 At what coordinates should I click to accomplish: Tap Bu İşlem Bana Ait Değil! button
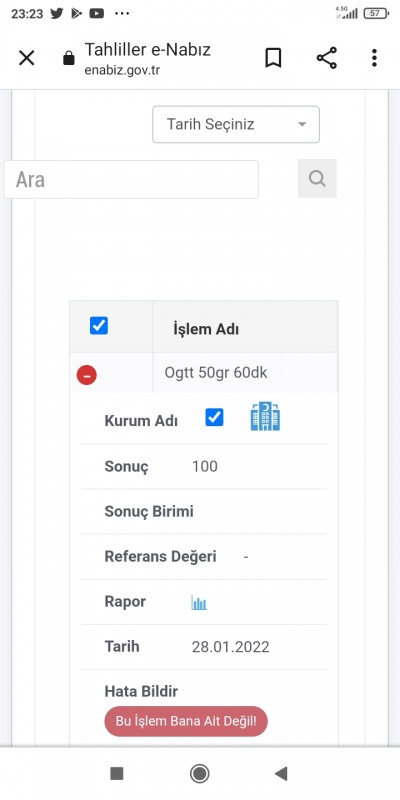click(186, 721)
